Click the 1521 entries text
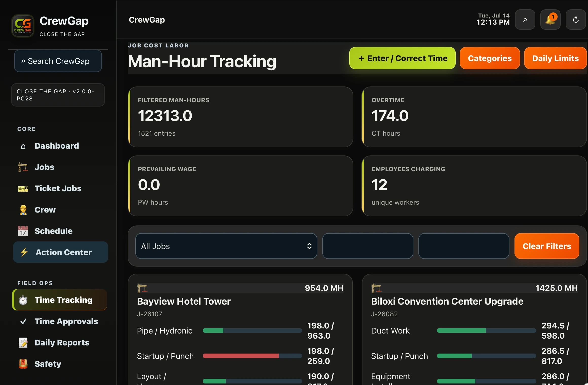The image size is (588, 385). pyautogui.click(x=157, y=134)
